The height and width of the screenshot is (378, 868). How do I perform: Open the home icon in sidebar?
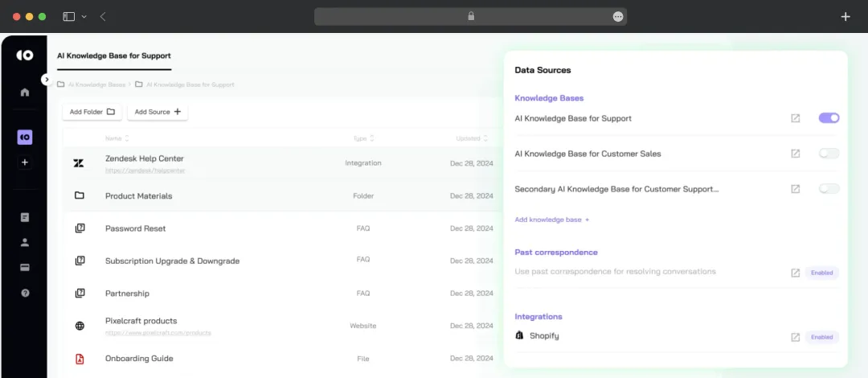tap(25, 92)
